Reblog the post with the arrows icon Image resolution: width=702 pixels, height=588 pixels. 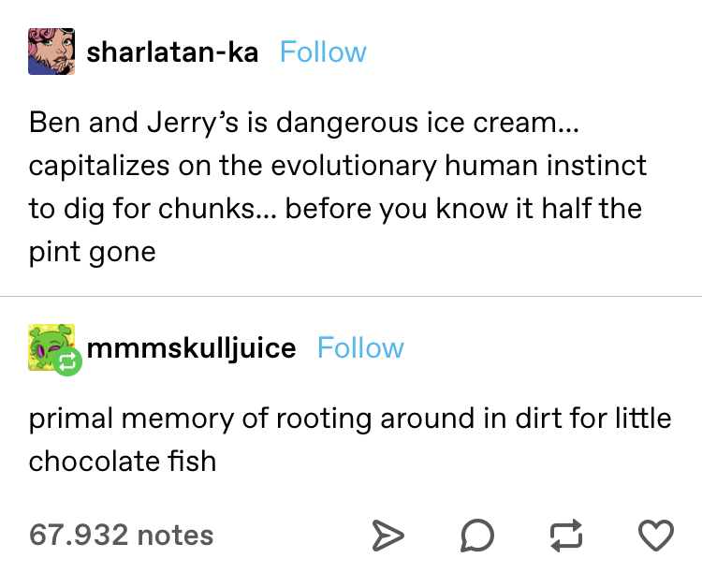click(x=566, y=536)
